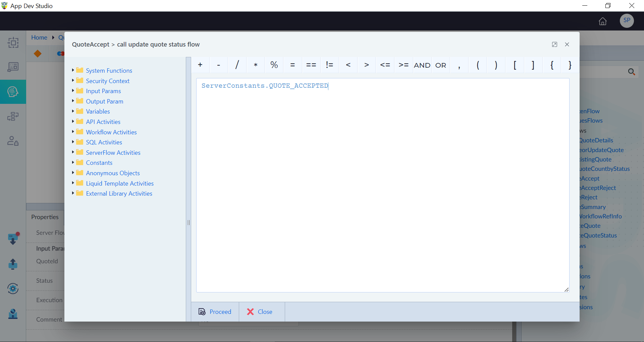Open the first sidebar designer icon

(13, 43)
